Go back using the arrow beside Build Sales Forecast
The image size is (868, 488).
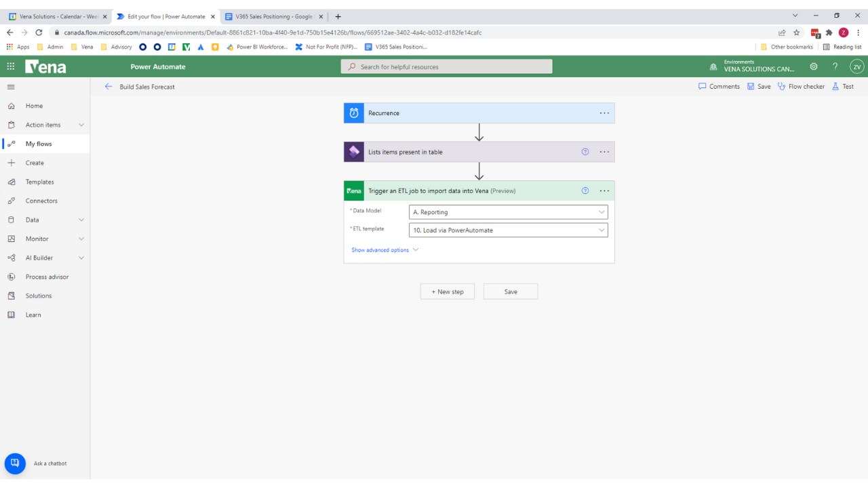(108, 87)
